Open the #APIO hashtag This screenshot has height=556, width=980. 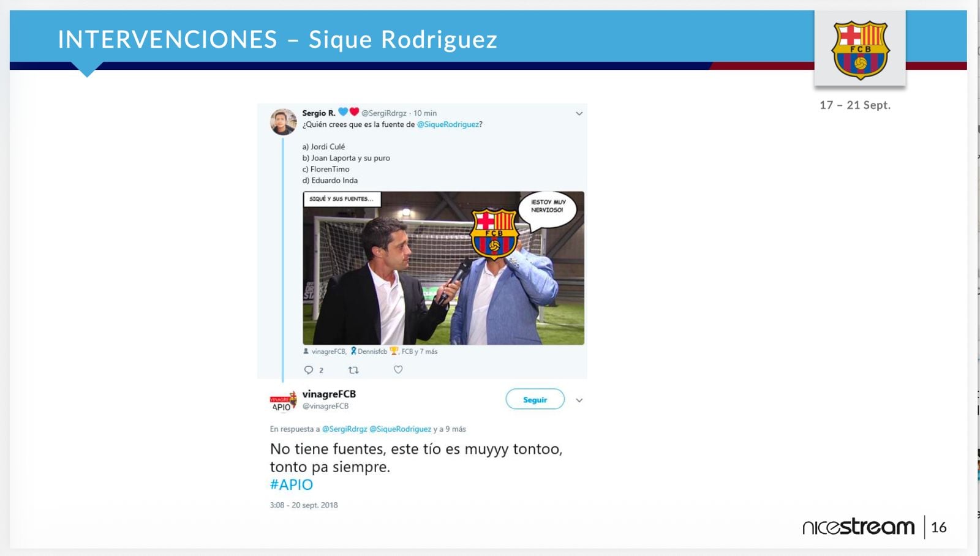292,485
